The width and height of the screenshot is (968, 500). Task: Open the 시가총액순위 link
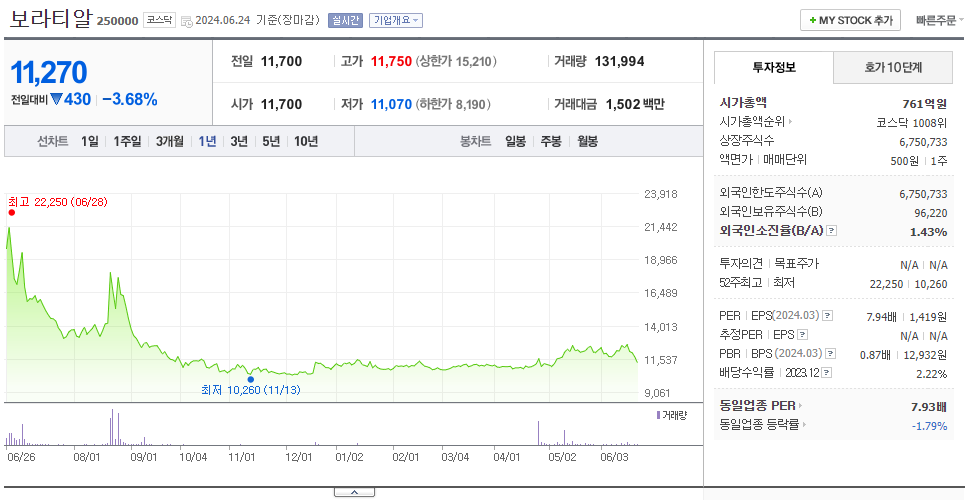click(752, 122)
